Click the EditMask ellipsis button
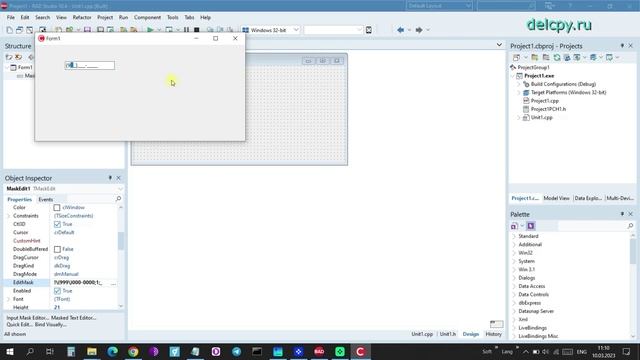This screenshot has width=640, height=360. (x=113, y=282)
